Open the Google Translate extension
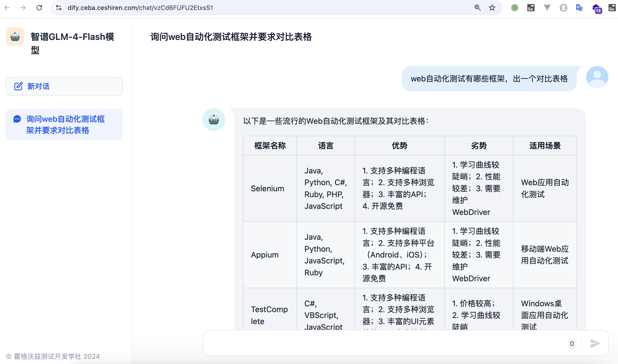The width and height of the screenshot is (618, 364). click(579, 8)
